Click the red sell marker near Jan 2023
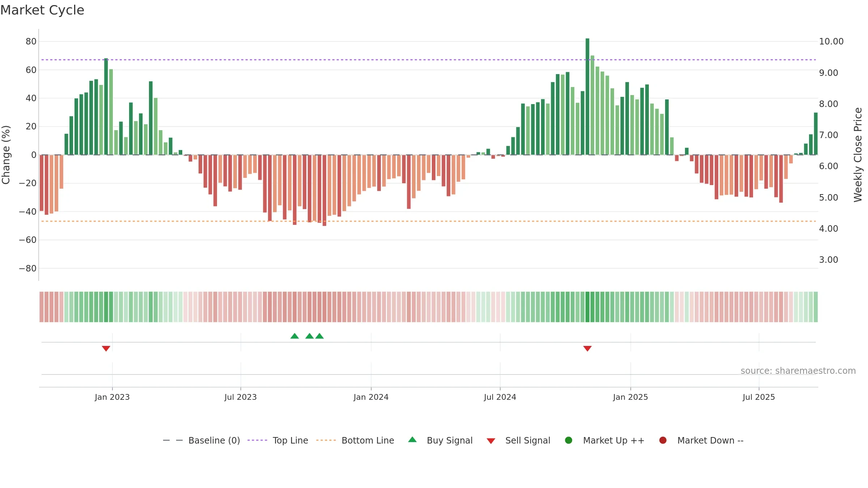The image size is (868, 488). pyautogui.click(x=106, y=348)
